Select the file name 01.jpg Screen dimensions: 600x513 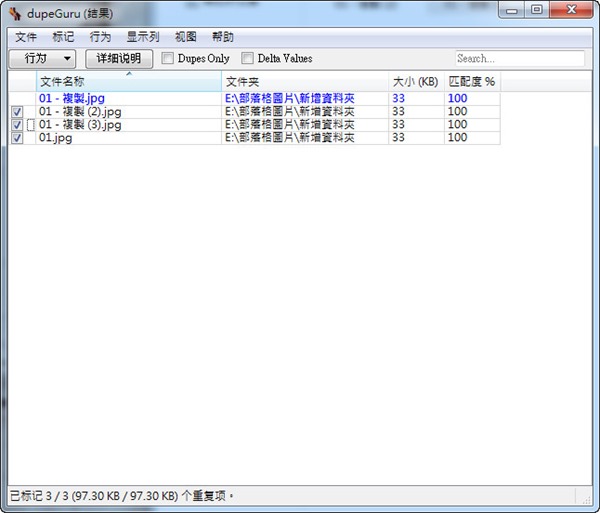(x=55, y=138)
